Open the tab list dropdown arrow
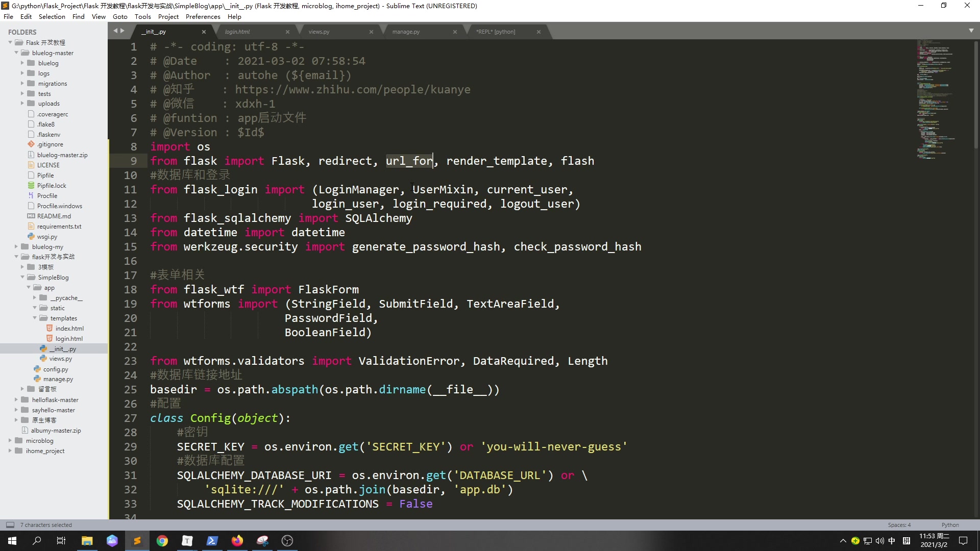The height and width of the screenshot is (551, 980). tap(971, 31)
